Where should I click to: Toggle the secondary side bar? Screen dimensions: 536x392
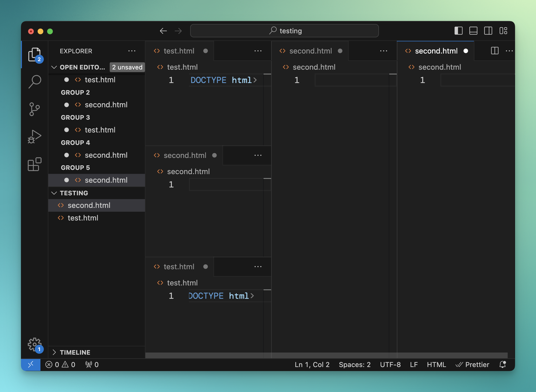tap(488, 31)
